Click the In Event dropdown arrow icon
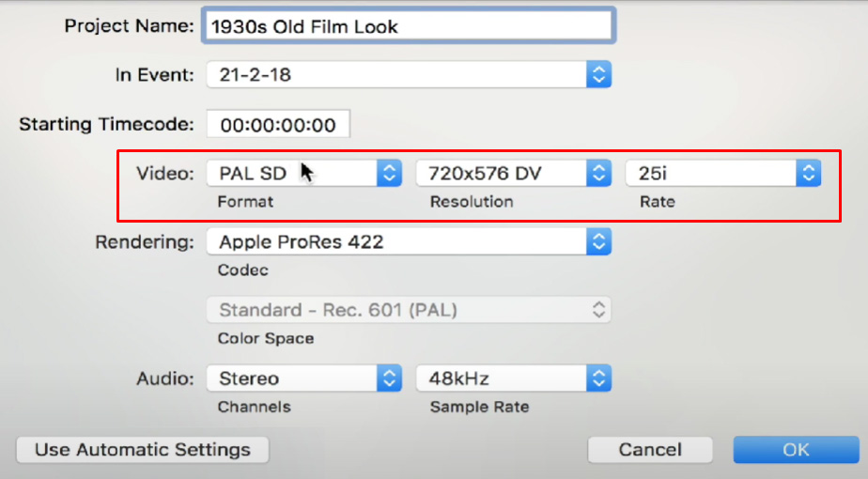Image resolution: width=868 pixels, height=479 pixels. (x=599, y=74)
